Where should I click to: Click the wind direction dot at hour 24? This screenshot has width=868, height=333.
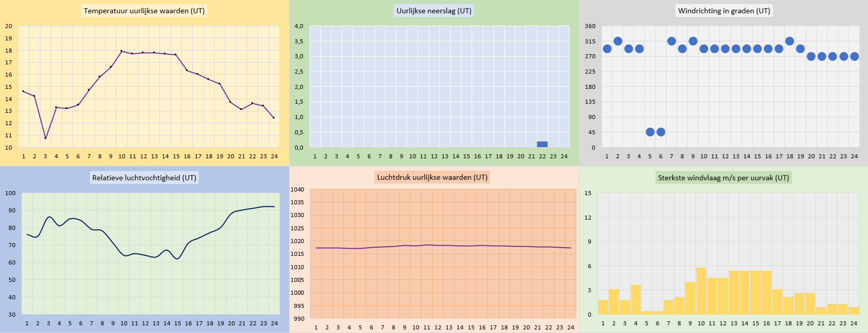click(x=854, y=57)
